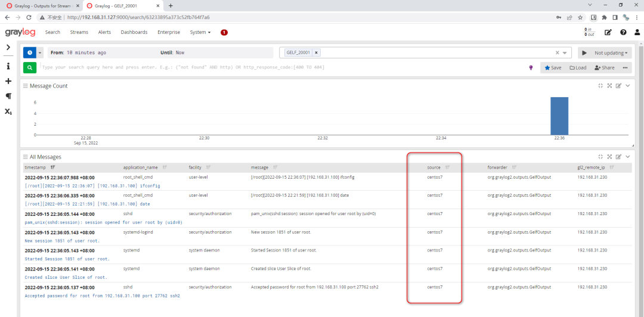Open the user profile icon
Viewport: 644px width, 317px height.
[637, 32]
